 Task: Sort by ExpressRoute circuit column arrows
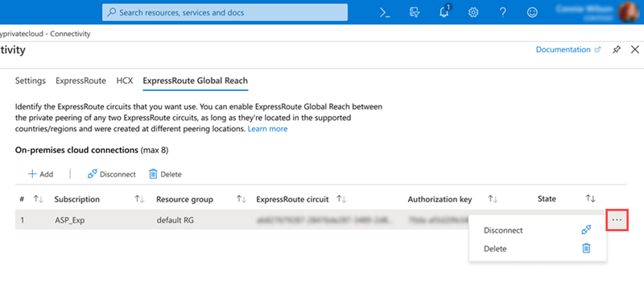pos(341,199)
